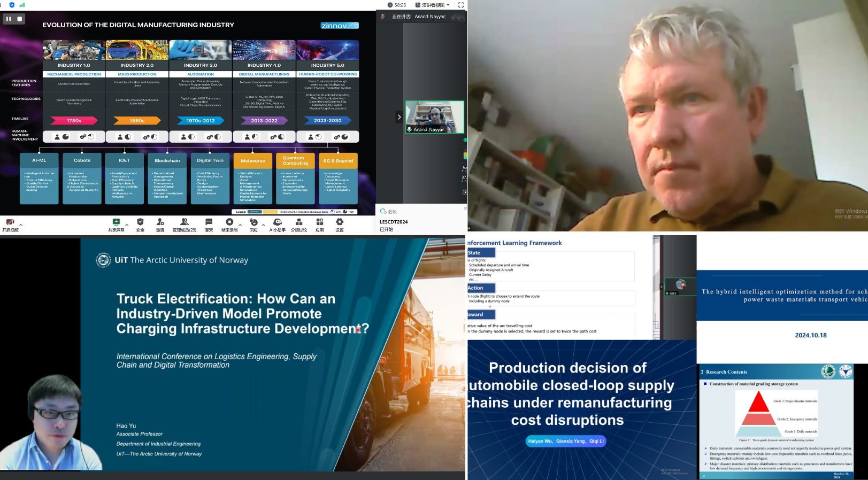Open manage members (管理成员) panel

pyautogui.click(x=185, y=222)
